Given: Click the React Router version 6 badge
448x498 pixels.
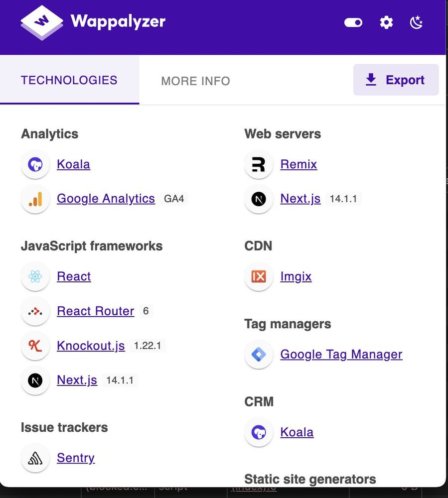Looking at the screenshot, I should 146,311.
